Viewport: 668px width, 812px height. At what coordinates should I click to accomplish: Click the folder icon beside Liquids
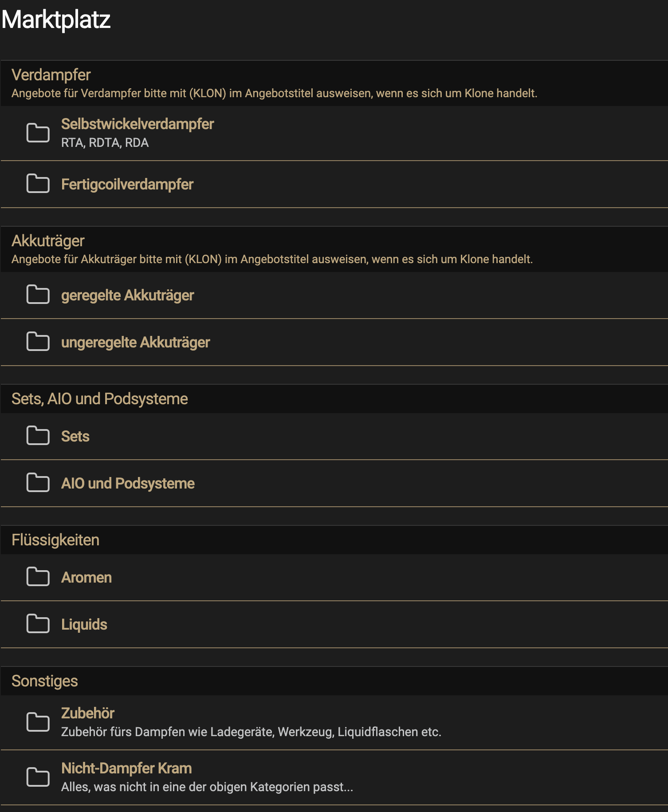38,624
